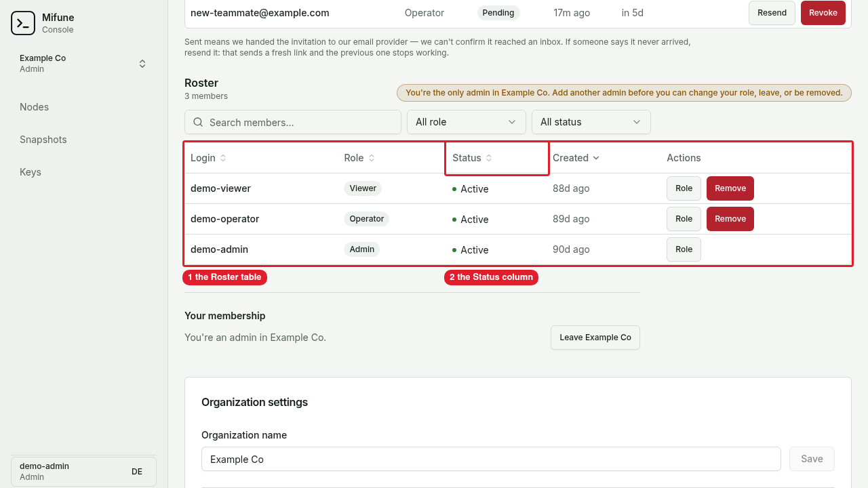Resend the invite to new-teammate@example.com
Screen dimensions: 868x488
pyautogui.click(x=772, y=13)
